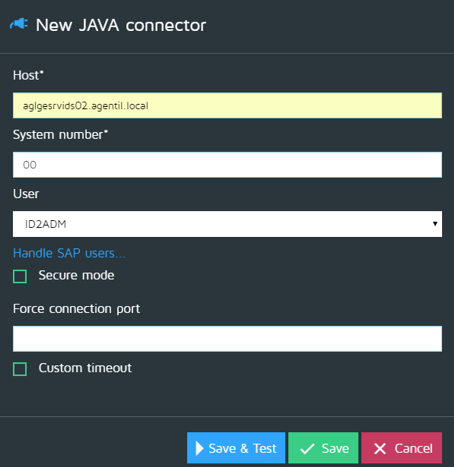The image size is (454, 467).
Task: Tick the Custom timeout checkbox
Action: (x=20, y=369)
